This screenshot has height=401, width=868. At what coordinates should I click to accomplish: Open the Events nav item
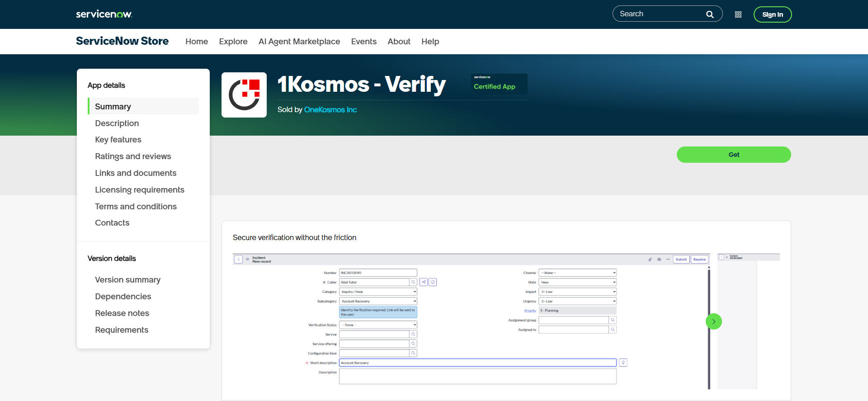(364, 42)
